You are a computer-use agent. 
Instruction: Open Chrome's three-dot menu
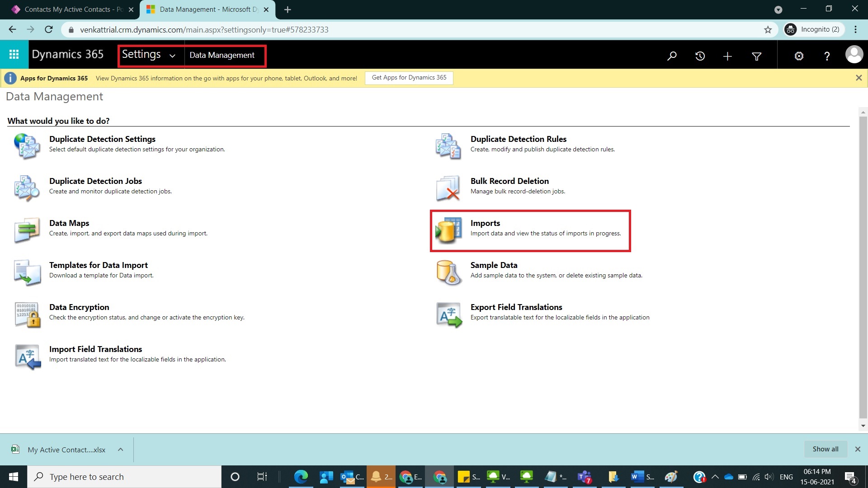point(855,29)
